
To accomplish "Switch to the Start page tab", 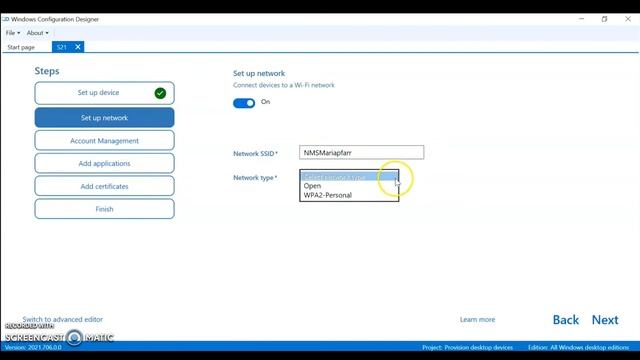I will click(x=21, y=47).
